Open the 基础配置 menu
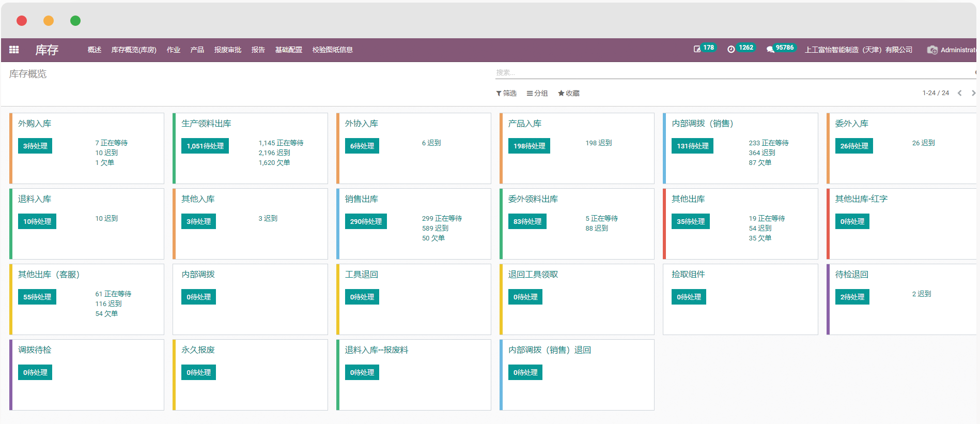This screenshot has height=424, width=980. (x=288, y=50)
